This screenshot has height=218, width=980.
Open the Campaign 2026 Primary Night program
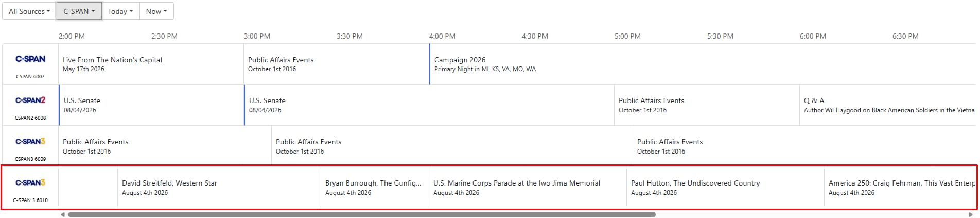pos(702,64)
